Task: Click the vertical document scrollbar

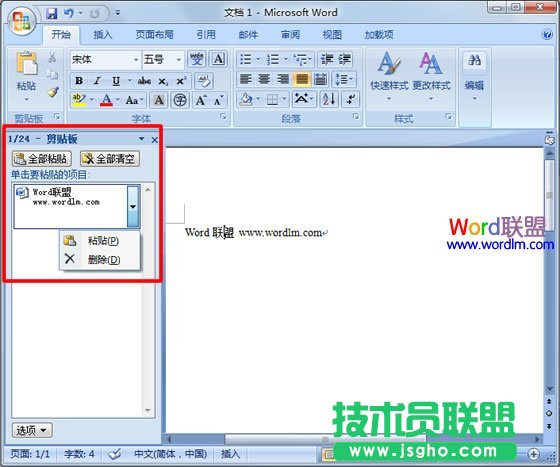Action: click(x=549, y=195)
